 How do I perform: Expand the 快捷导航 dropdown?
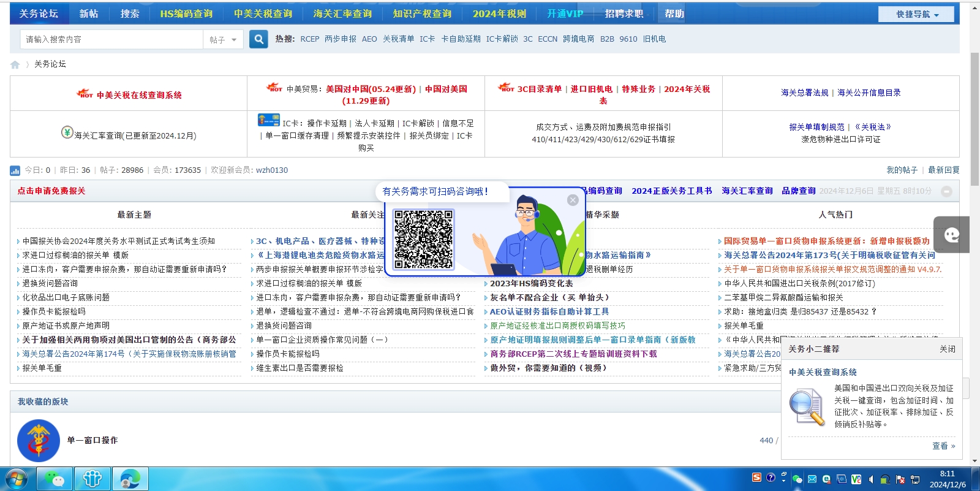916,14
